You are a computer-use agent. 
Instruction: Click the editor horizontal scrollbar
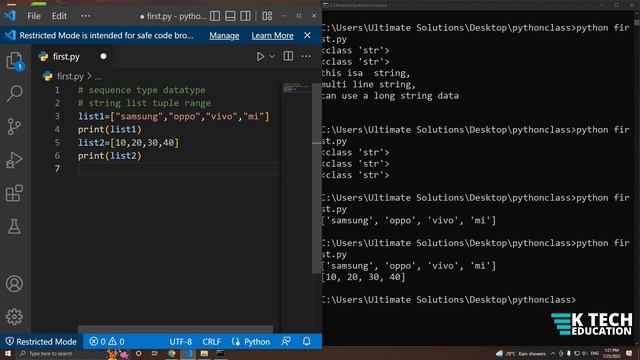[x=176, y=329]
